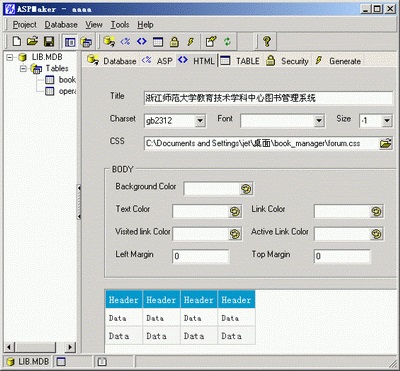Viewport: 400px width, 371px height.
Task: Click the yellow Help question mark icon
Action: tap(267, 42)
